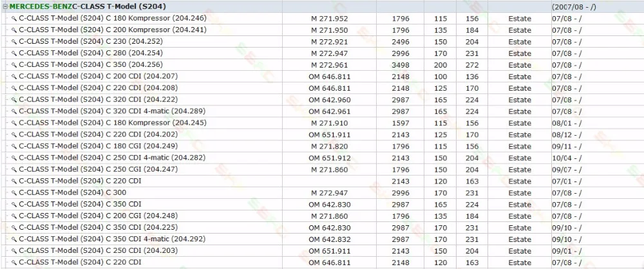Image resolution: width=644 pixels, height=269 pixels.
Task: Select C 180 Kompressor (204.246) model row
Action: coord(322,19)
